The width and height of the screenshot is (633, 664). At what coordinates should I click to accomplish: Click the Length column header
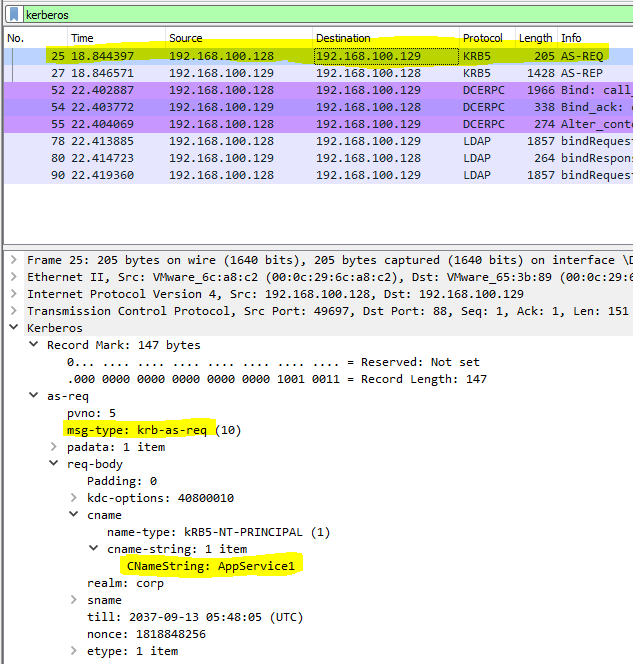click(535, 38)
